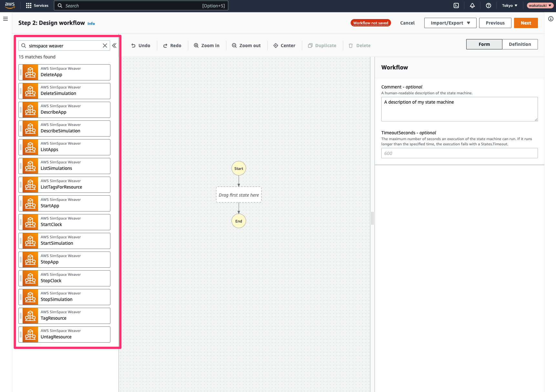556x392 pixels.
Task: Click the ListSimulations SimSpace Weaver icon
Action: tap(30, 166)
